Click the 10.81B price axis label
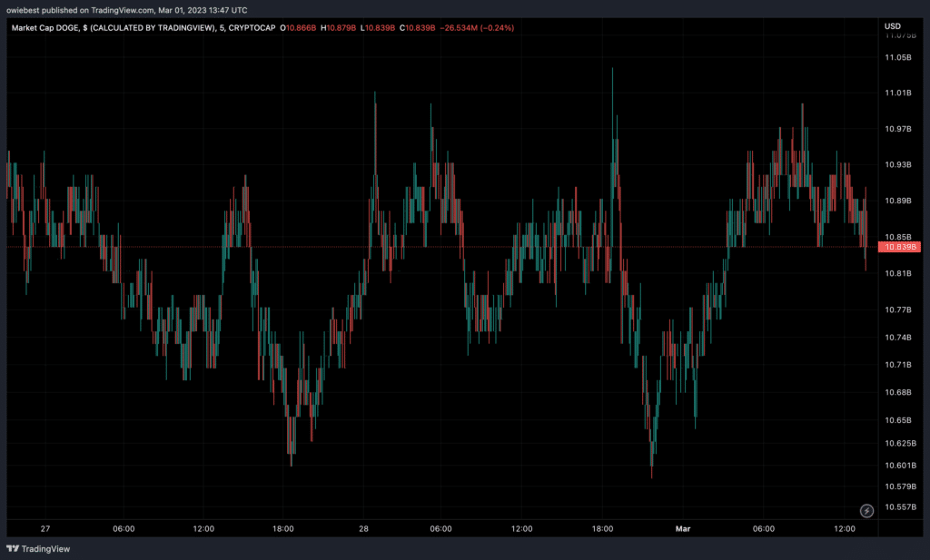Viewport: 930px width, 560px height. 898,273
